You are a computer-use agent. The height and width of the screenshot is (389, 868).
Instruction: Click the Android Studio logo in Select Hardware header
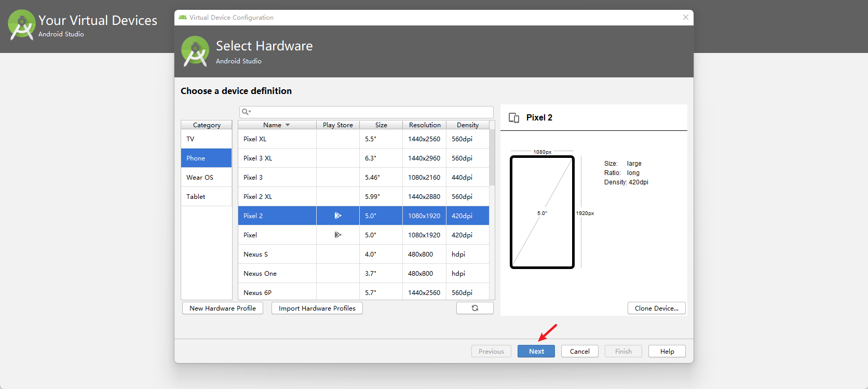(x=195, y=51)
